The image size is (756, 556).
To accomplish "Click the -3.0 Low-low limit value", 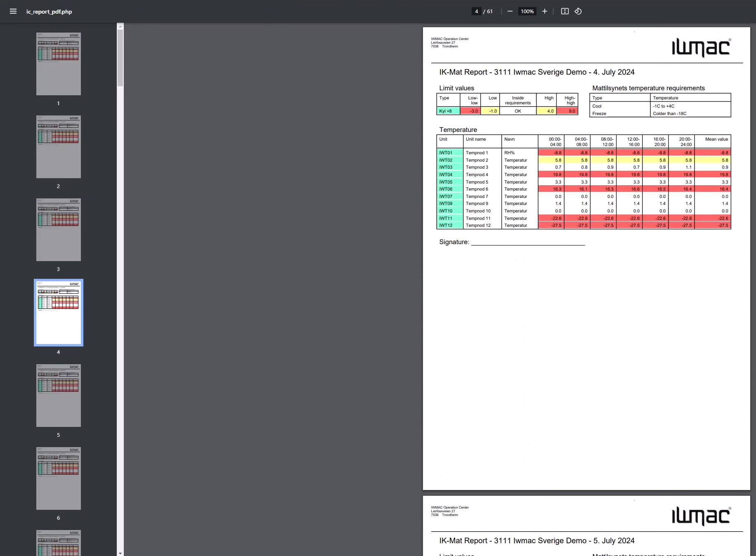I will tap(470, 111).
